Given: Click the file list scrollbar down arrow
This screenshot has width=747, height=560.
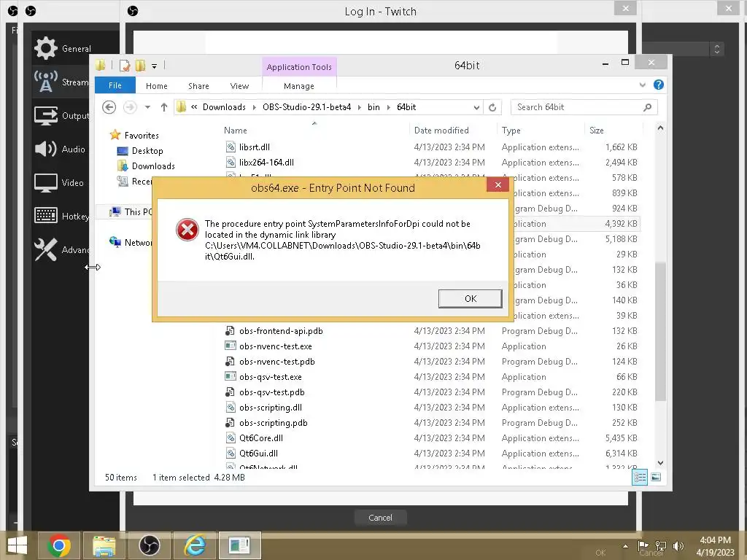Looking at the screenshot, I should pyautogui.click(x=660, y=463).
